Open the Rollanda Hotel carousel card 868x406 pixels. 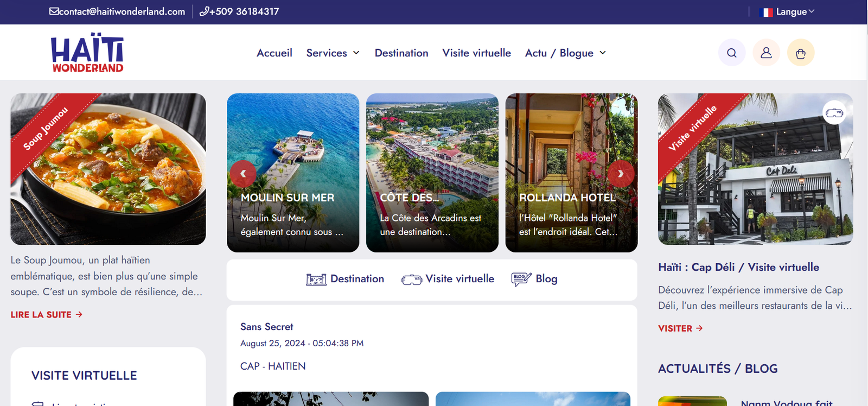pos(571,173)
